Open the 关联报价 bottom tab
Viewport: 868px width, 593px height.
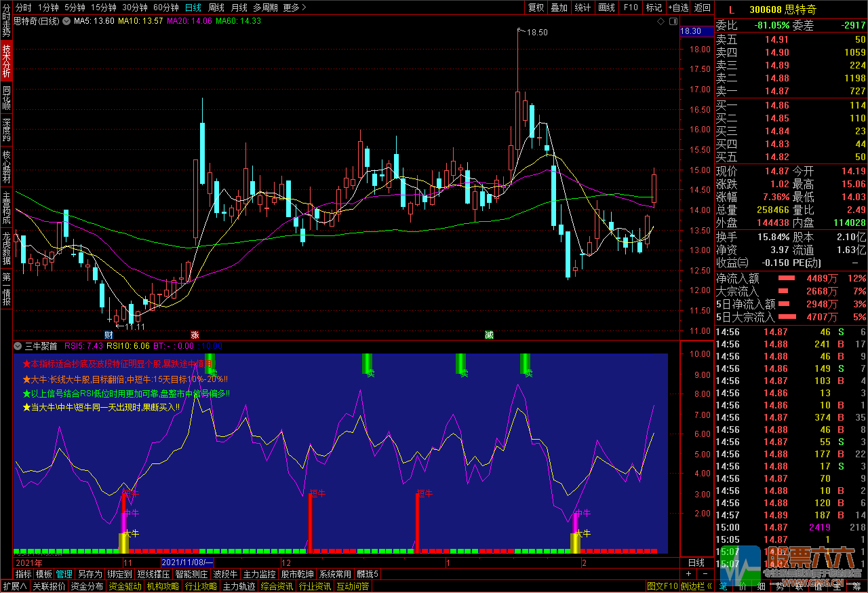(49, 586)
